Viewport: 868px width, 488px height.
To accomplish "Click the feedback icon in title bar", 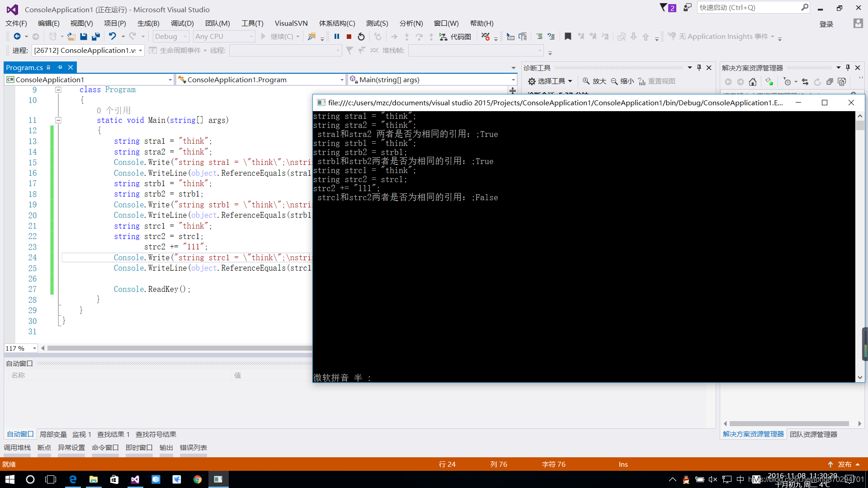I will tap(688, 8).
